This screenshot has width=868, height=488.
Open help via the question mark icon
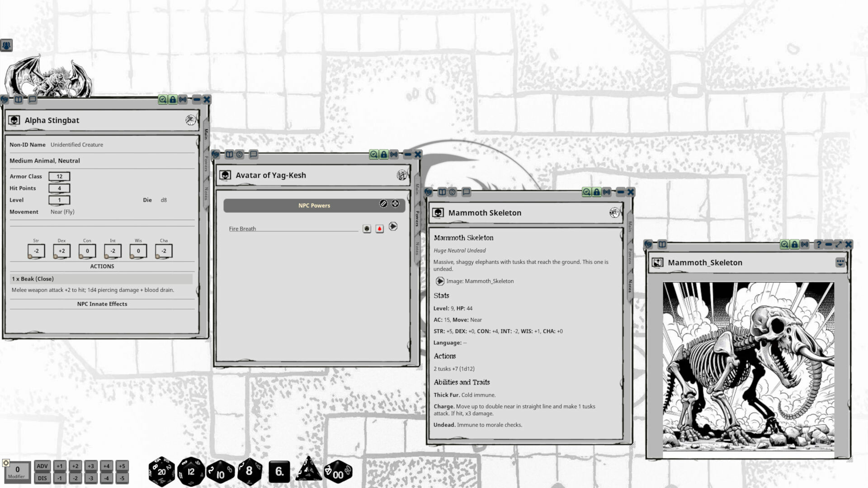[x=818, y=244]
